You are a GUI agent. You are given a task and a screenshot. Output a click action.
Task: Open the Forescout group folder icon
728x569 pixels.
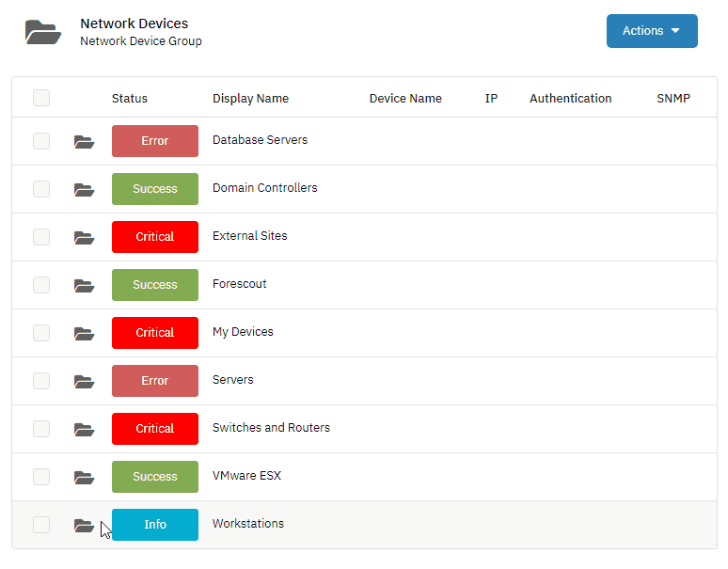[x=84, y=285]
